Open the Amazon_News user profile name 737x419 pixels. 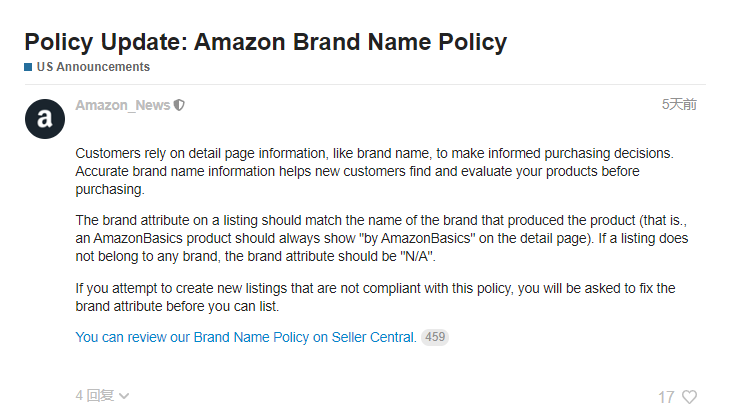coord(122,105)
